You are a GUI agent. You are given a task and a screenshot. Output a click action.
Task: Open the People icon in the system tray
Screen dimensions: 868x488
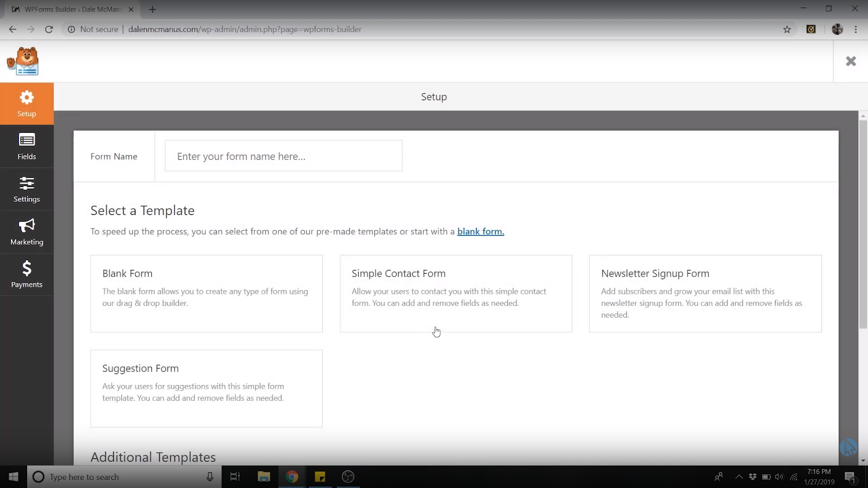[x=719, y=477]
